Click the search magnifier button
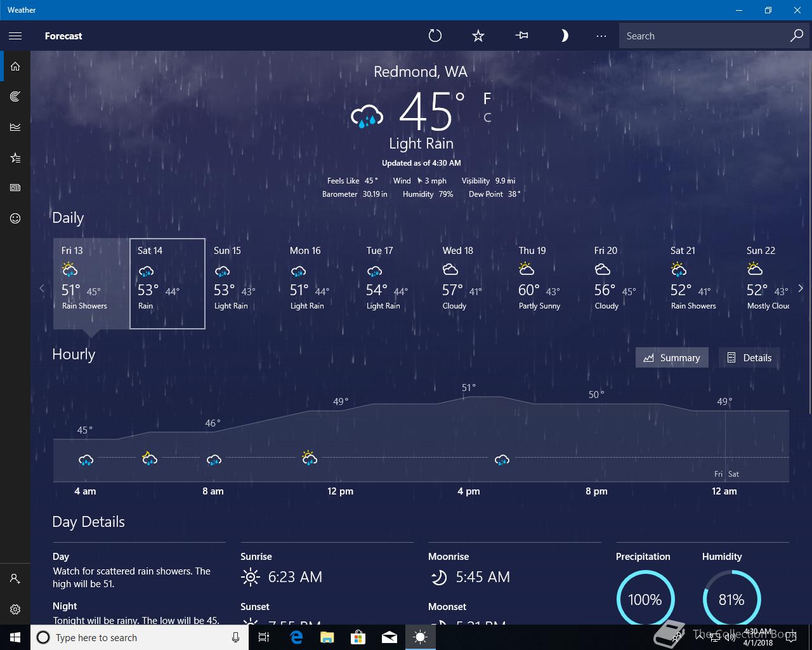Screen dimensions: 812x650 (x=796, y=36)
